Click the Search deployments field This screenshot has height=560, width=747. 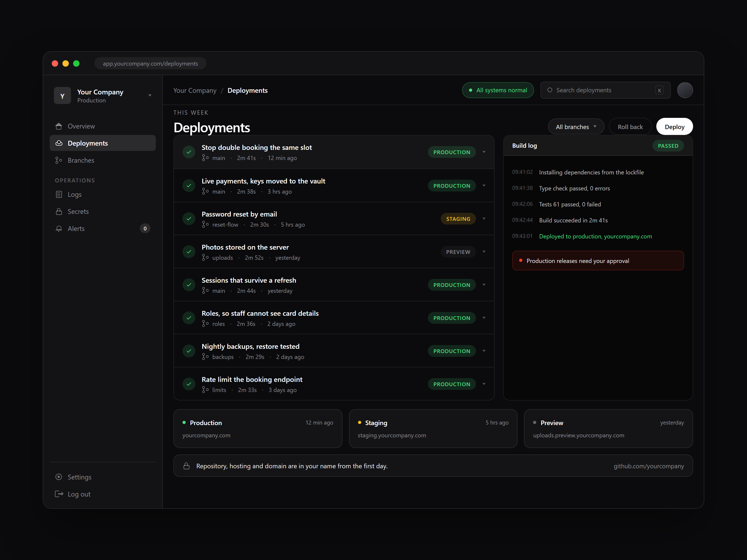click(605, 90)
